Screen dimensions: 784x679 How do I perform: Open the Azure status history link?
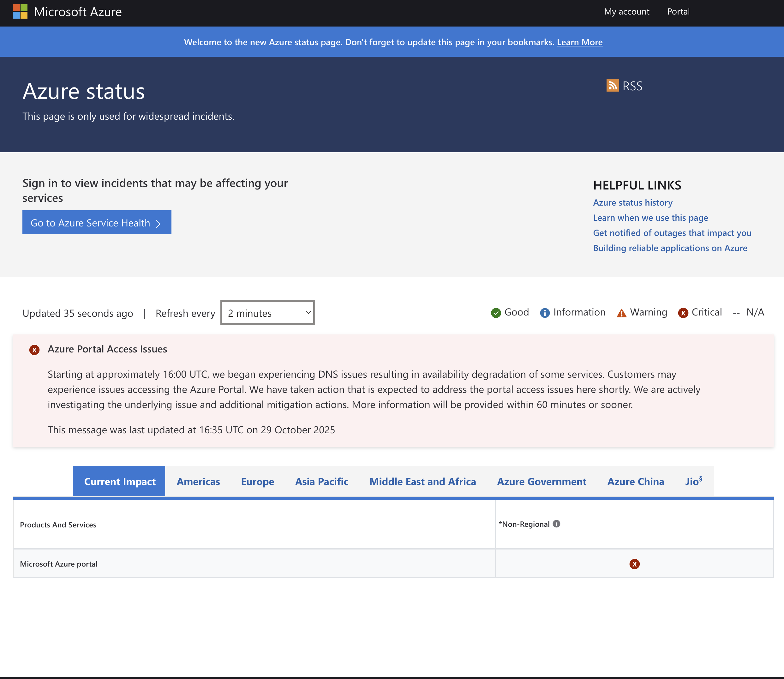click(632, 202)
